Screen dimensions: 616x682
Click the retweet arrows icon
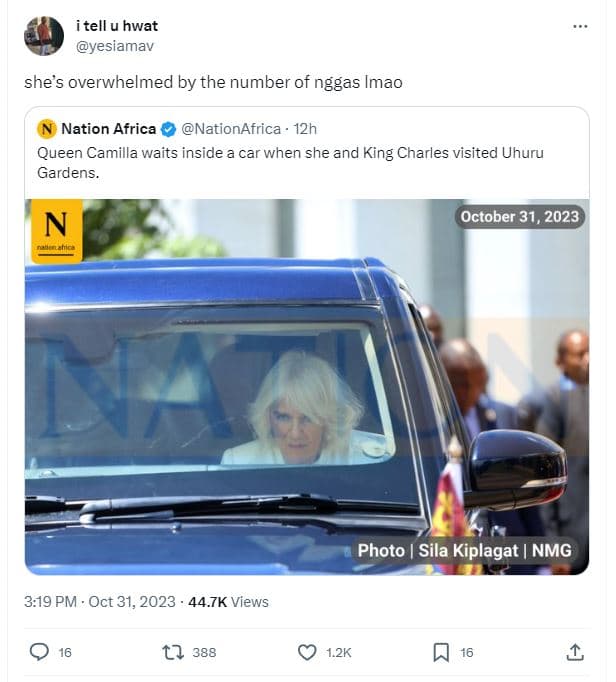172,652
